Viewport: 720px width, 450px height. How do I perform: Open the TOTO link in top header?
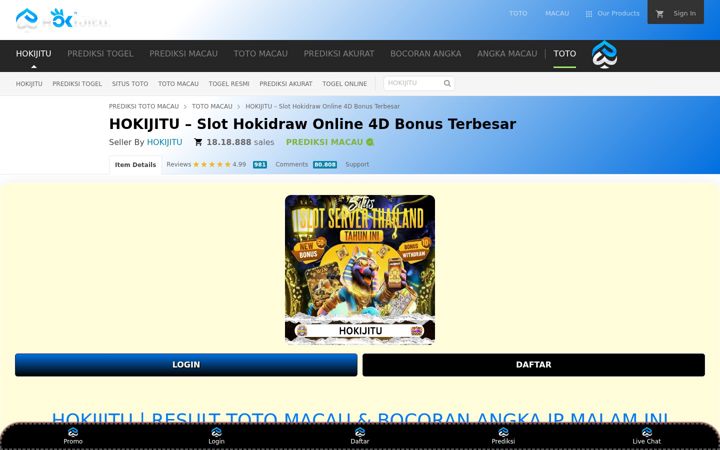[518, 13]
